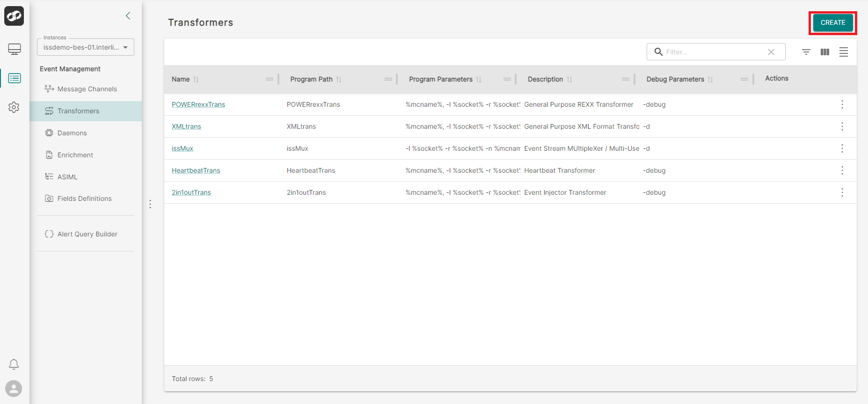Viewport: 868px width, 404px height.
Task: Sort by Program Path column
Action: (x=339, y=80)
